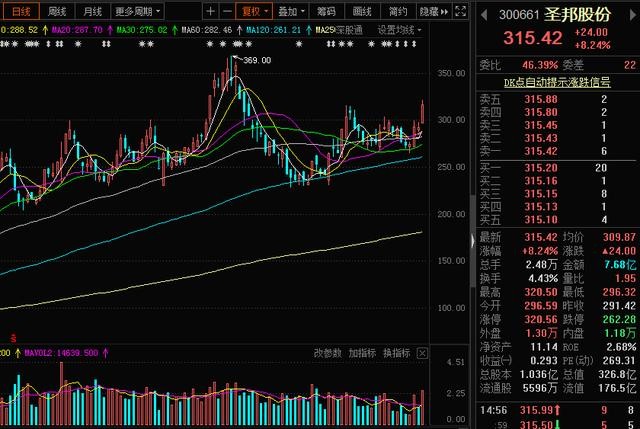This screenshot has width=640, height=429.
Task: Go to previous stock with left arrow
Action: coord(484,15)
